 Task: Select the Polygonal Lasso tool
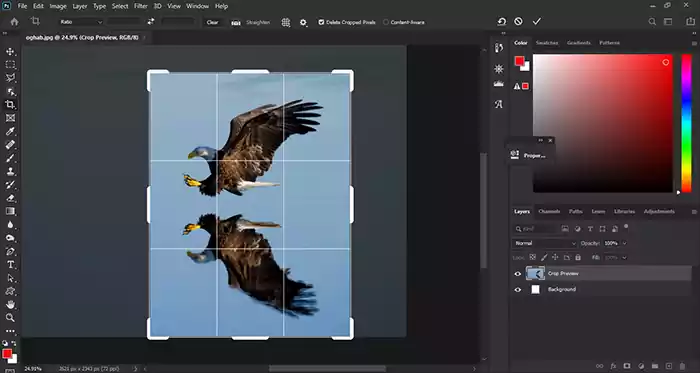tap(10, 78)
